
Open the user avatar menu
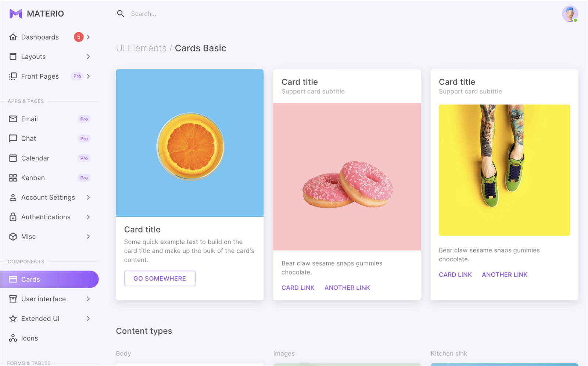(570, 14)
